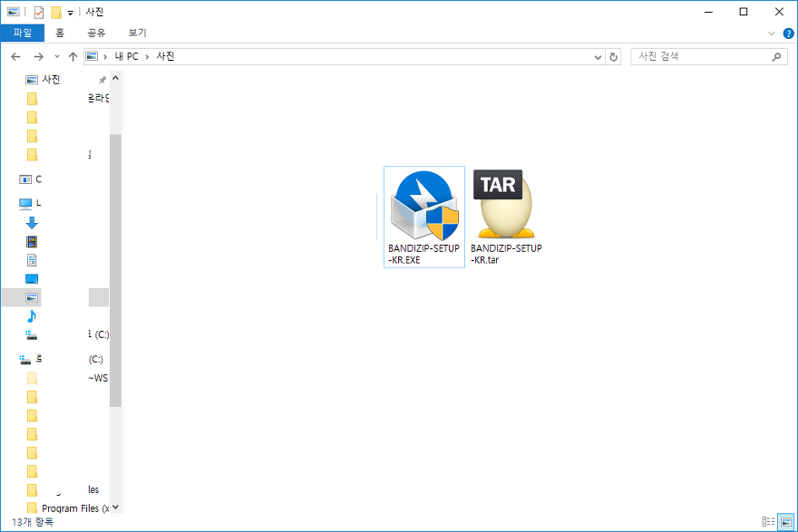Open the recent locations dropdown arrow
The image size is (798, 532).
[56, 56]
